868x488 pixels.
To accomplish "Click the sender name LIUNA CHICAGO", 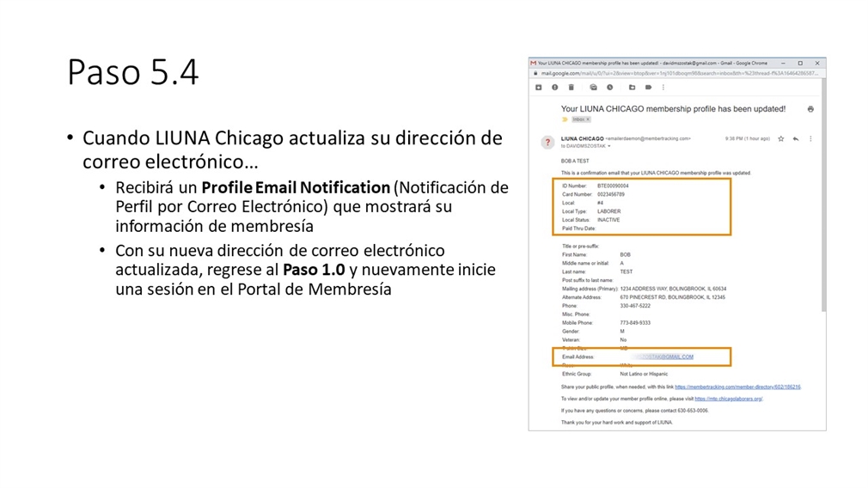I will pos(582,139).
